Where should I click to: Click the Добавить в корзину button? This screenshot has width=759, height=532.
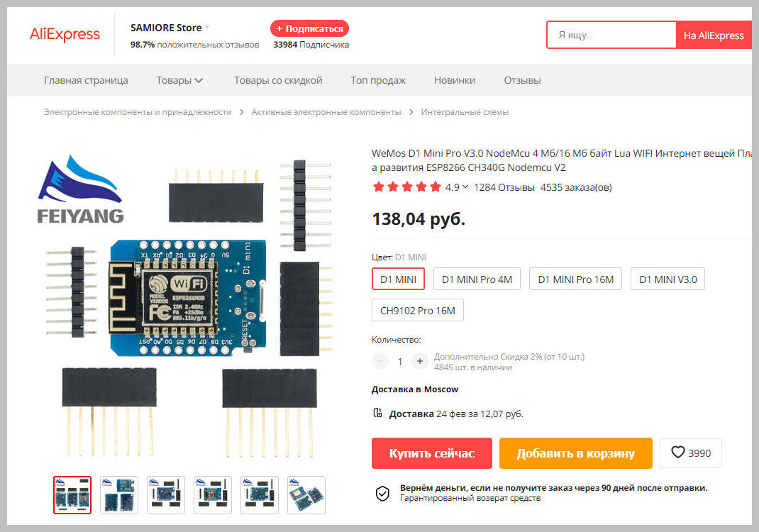coord(575,453)
